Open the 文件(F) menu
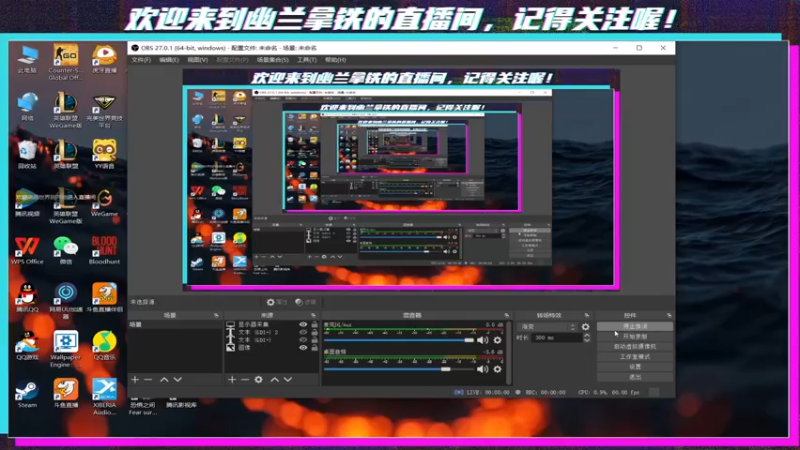Screen dimensions: 800x450 click(141, 60)
